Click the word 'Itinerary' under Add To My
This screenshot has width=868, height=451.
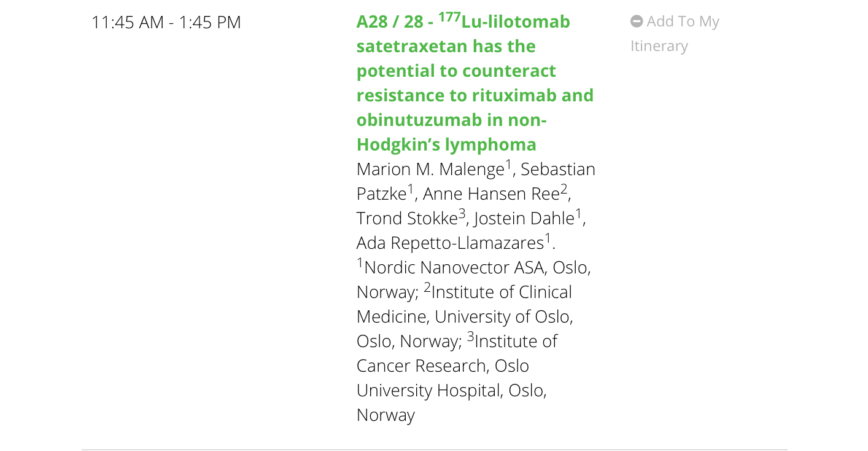click(x=659, y=46)
